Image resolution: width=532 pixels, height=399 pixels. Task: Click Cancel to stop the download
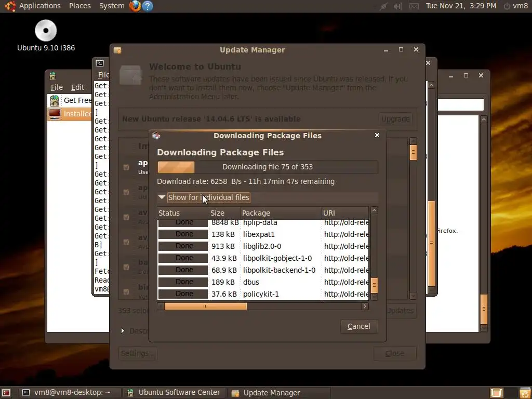pos(359,326)
